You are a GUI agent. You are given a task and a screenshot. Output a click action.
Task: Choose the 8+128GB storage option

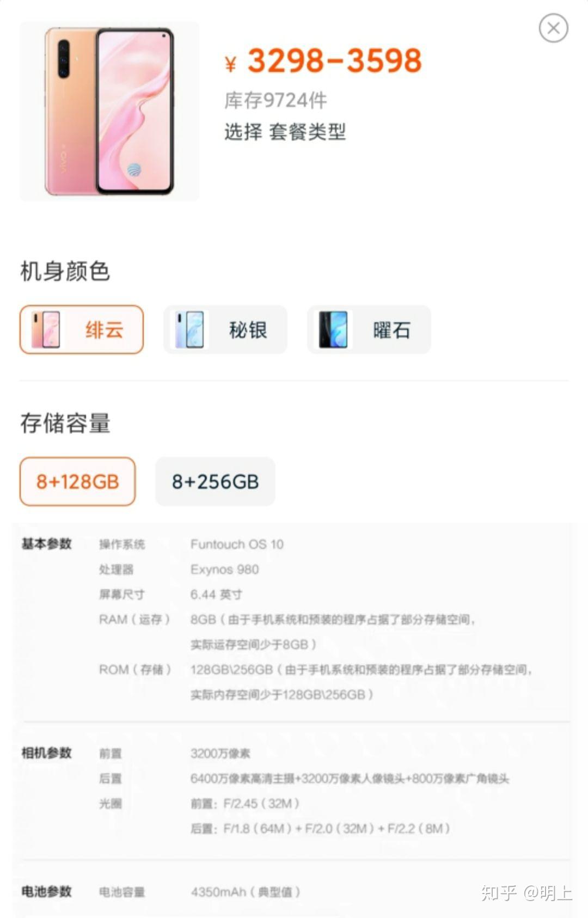78,481
